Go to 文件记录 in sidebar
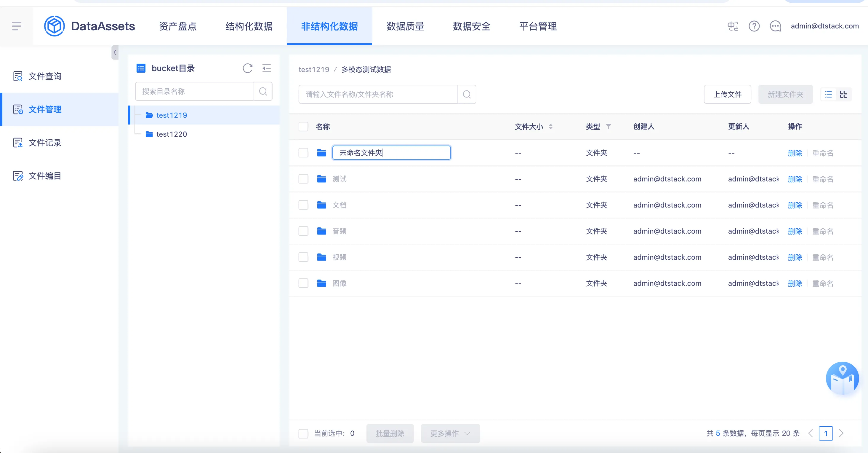Viewport: 868px width, 453px height. point(44,142)
